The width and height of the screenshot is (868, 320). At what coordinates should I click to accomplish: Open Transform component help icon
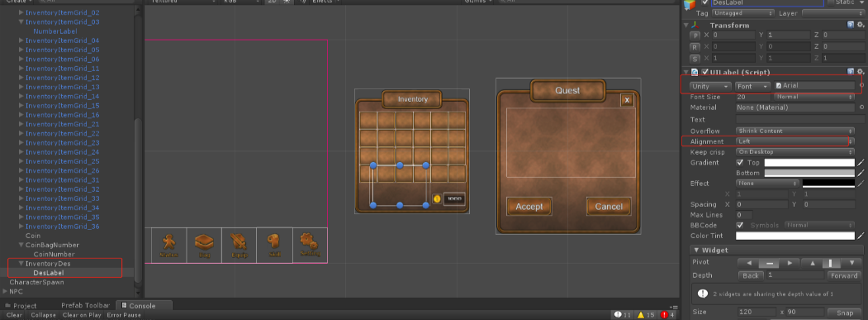pyautogui.click(x=851, y=25)
